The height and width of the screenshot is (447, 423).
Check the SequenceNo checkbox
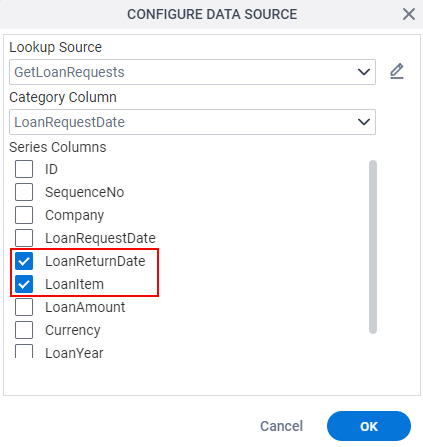click(24, 192)
